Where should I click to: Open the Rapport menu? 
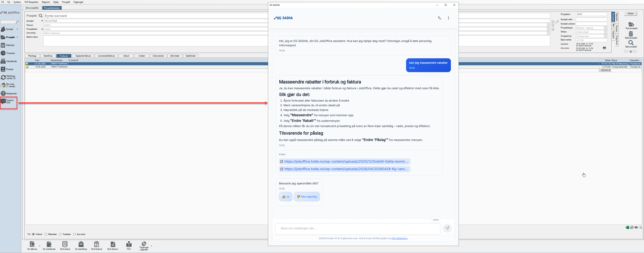coord(46,2)
